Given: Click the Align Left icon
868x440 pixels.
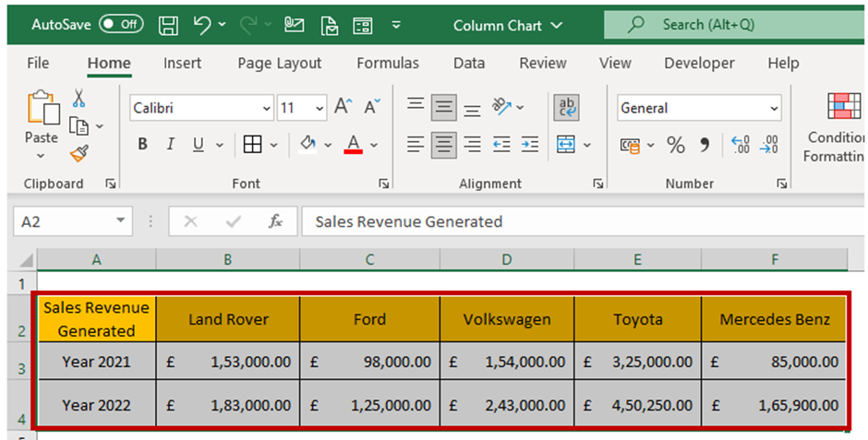Looking at the screenshot, I should click(416, 145).
